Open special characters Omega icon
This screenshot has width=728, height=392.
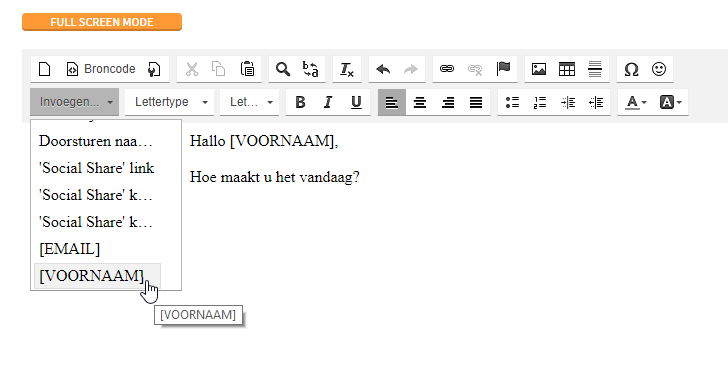point(631,69)
